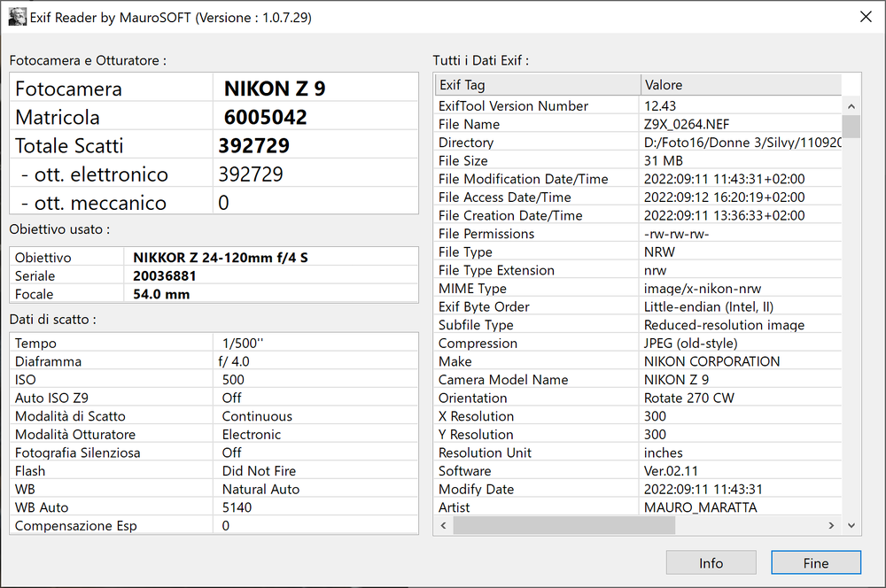Viewport: 886px width, 588px height.
Task: Click the File Type value NRW
Action: coord(659,251)
